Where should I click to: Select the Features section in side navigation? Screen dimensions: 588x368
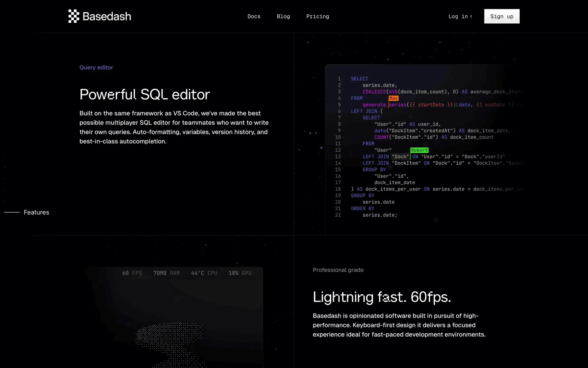[x=36, y=212]
